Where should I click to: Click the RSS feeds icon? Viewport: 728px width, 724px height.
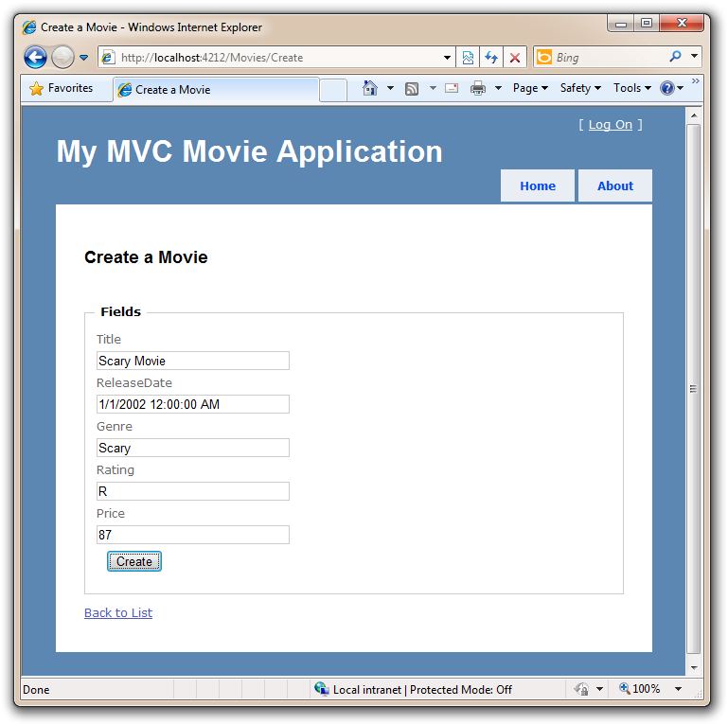[x=412, y=88]
